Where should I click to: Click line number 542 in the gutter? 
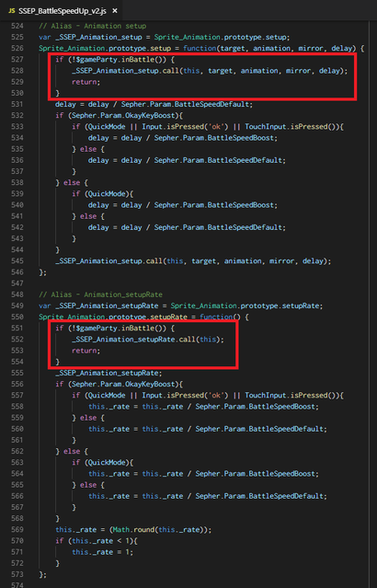coord(17,227)
